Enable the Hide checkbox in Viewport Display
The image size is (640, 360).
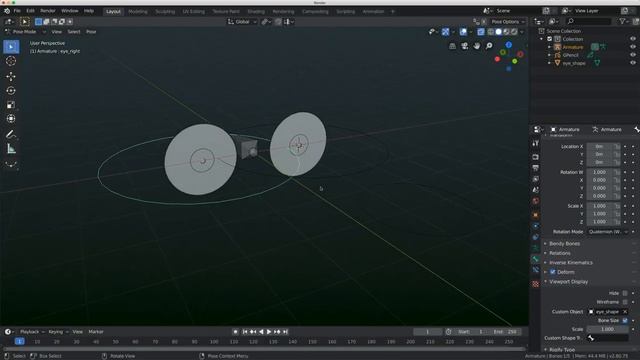pos(625,293)
